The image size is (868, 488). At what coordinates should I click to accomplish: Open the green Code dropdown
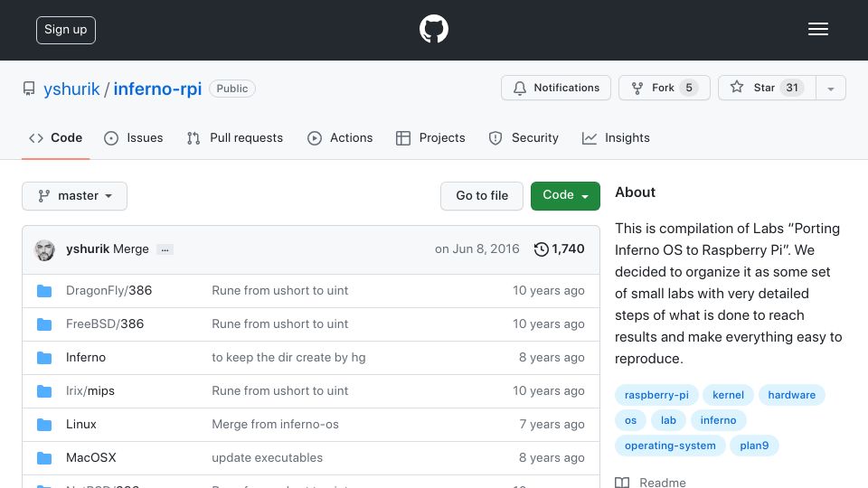pos(565,196)
